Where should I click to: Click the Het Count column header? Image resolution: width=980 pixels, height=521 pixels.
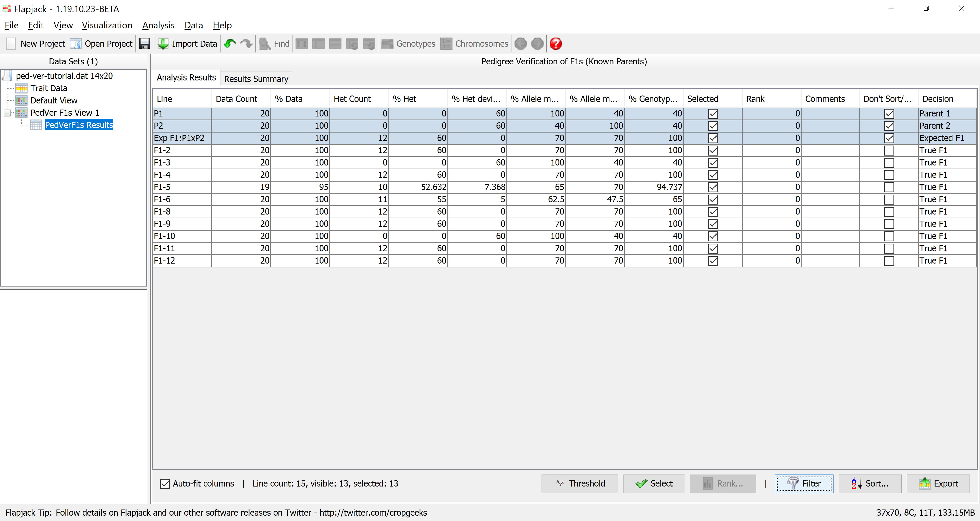point(359,99)
